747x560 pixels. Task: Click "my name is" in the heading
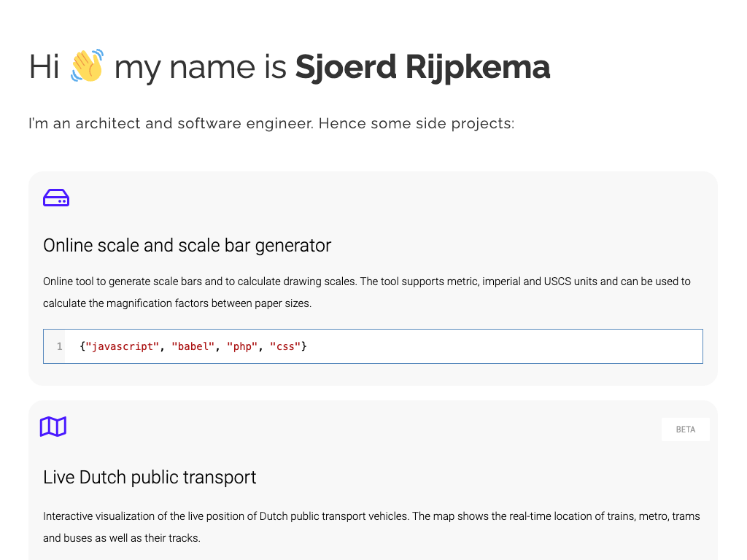[200, 67]
